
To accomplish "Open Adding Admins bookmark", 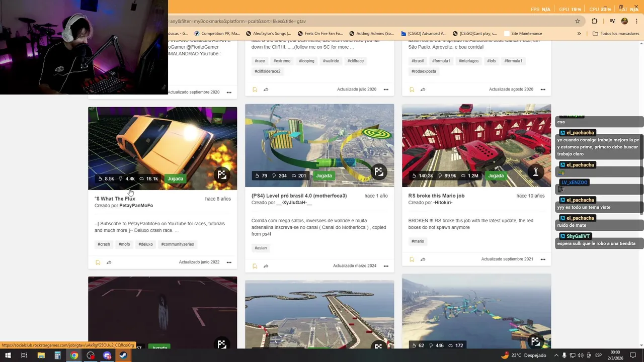I will click(x=371, y=34).
